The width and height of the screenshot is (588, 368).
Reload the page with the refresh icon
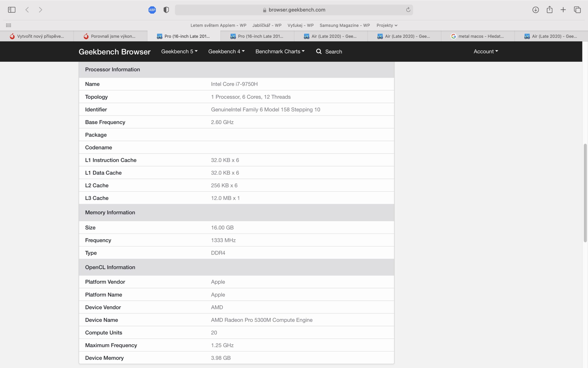408,10
